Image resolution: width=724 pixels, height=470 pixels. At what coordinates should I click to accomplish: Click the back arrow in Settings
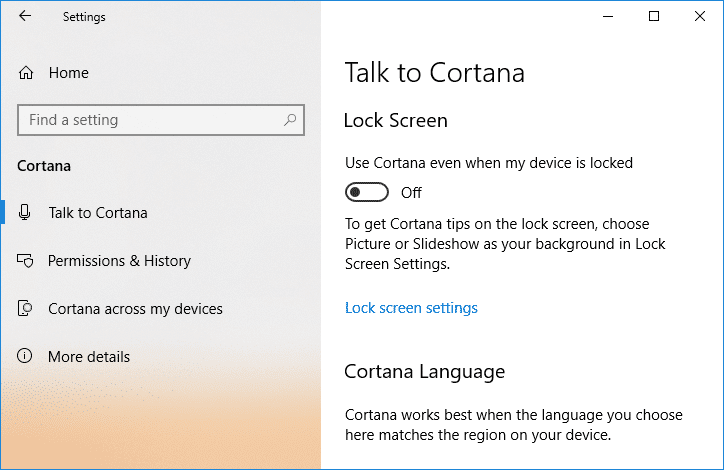(x=25, y=16)
